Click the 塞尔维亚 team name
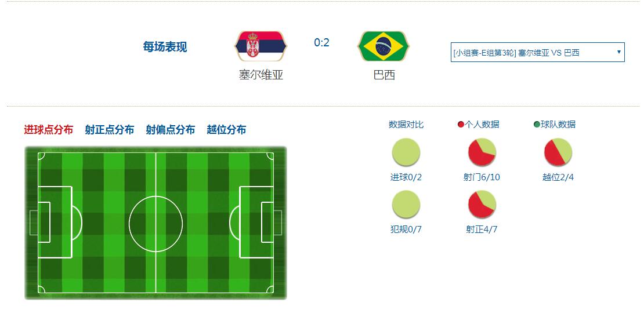Viewport: 644px width, 317px height. click(x=261, y=75)
